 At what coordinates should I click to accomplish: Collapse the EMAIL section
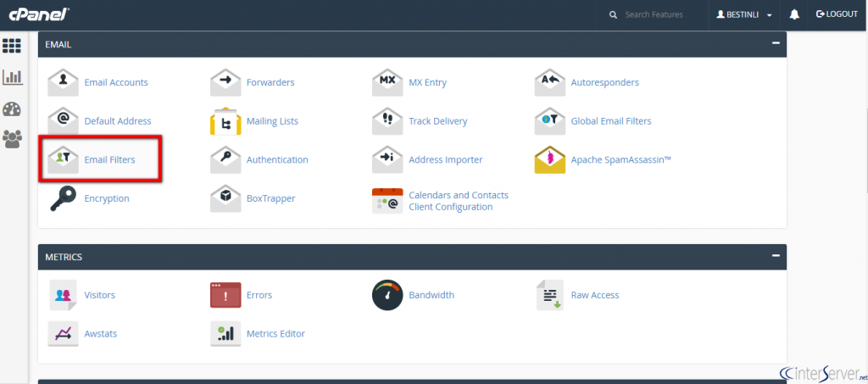pyautogui.click(x=776, y=44)
